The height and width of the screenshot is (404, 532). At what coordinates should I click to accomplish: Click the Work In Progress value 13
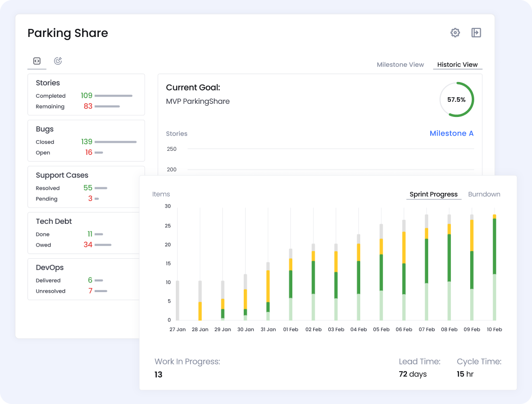tap(159, 375)
